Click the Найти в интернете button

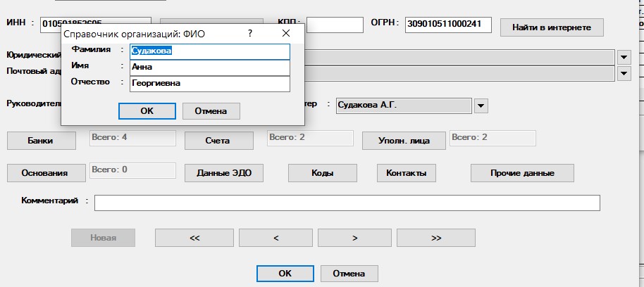coord(552,27)
